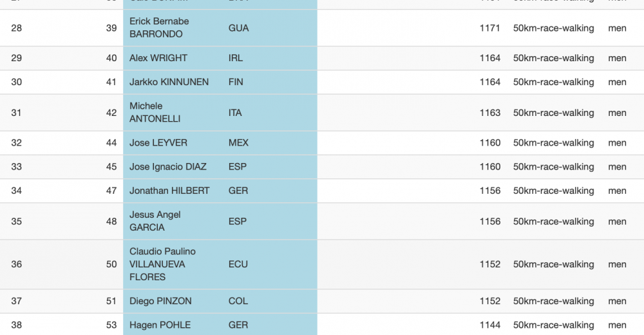The height and width of the screenshot is (335, 644).
Task: Click rank 28 cell
Action: click(17, 28)
